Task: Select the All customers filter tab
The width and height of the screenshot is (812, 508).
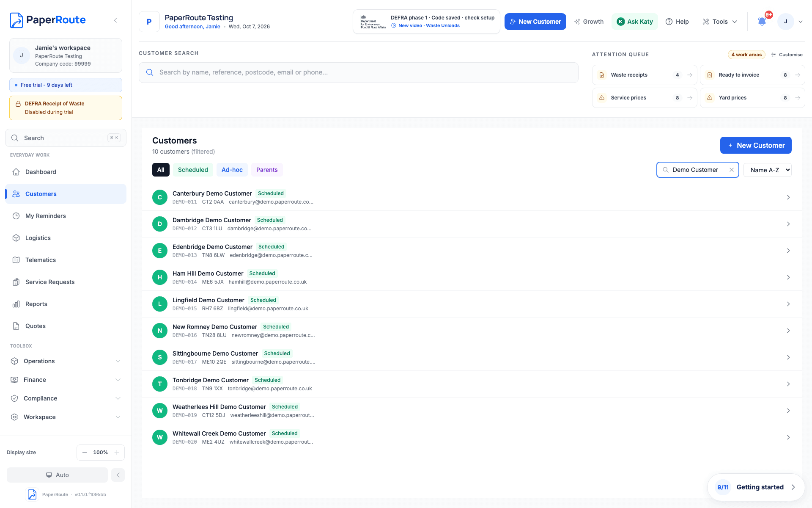Action: pyautogui.click(x=161, y=170)
